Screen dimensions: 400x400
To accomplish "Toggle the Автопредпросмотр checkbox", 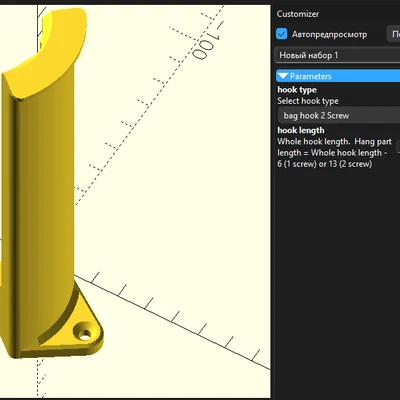I will pyautogui.click(x=282, y=34).
